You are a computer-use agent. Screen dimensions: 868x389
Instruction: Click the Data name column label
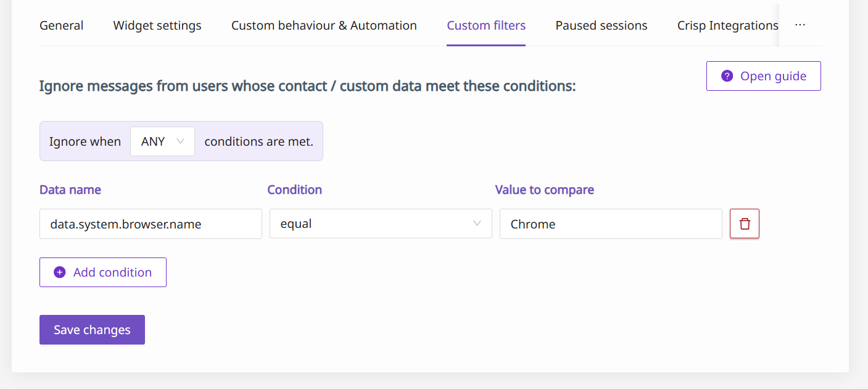[70, 190]
